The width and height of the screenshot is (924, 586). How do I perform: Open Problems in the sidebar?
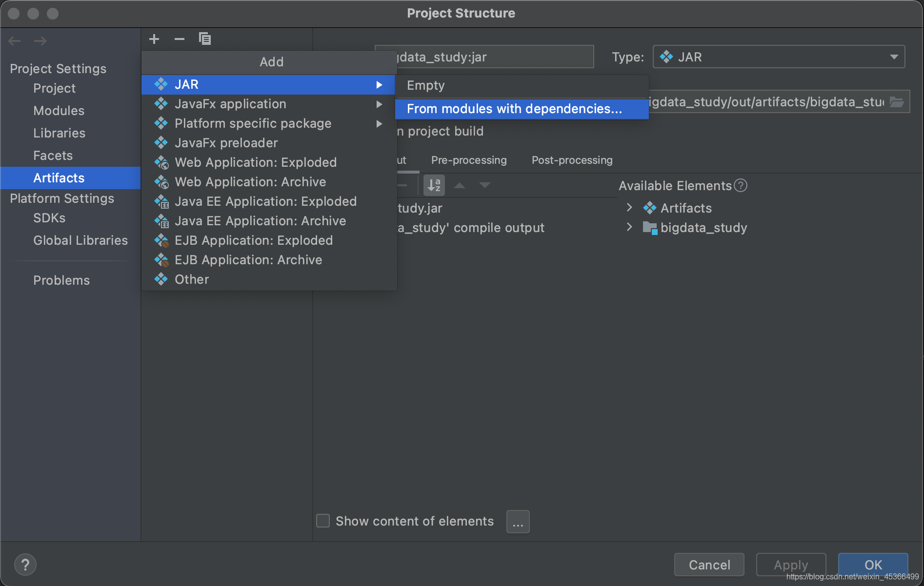pyautogui.click(x=61, y=281)
